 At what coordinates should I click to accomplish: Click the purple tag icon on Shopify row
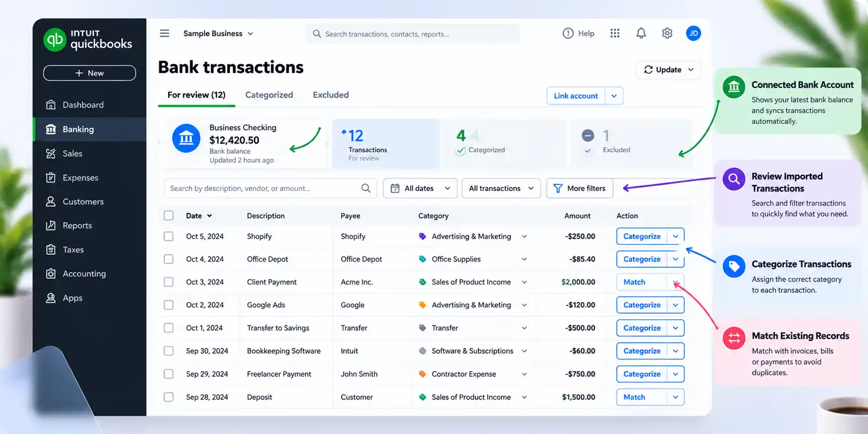point(423,237)
